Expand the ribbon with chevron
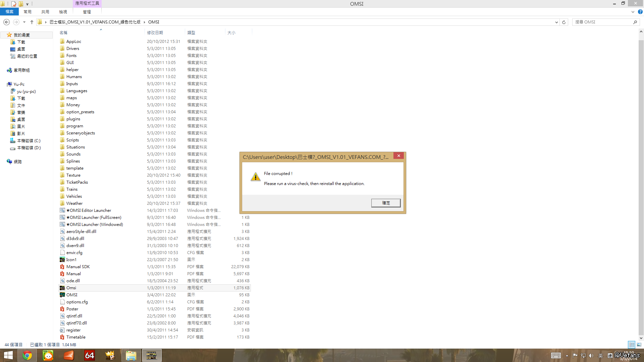The height and width of the screenshot is (362, 644). [633, 12]
